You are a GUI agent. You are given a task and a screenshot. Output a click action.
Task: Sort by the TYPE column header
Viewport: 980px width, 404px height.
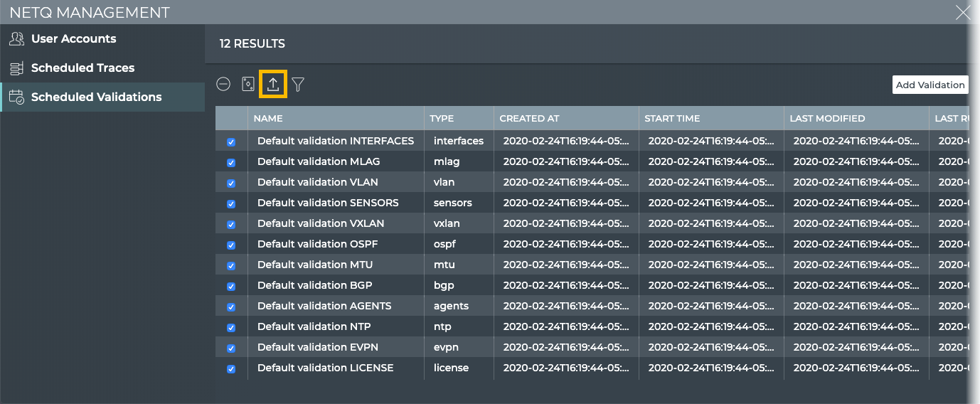(x=442, y=119)
